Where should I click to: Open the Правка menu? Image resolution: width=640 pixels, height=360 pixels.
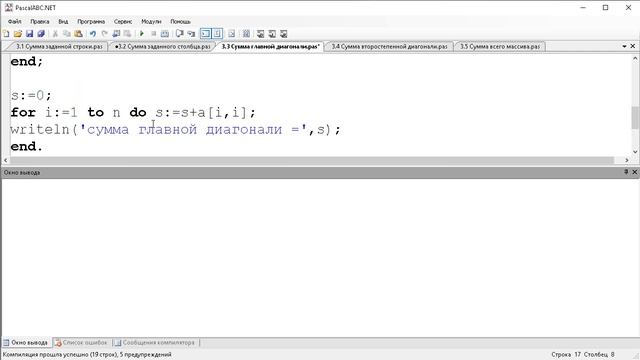click(x=40, y=21)
